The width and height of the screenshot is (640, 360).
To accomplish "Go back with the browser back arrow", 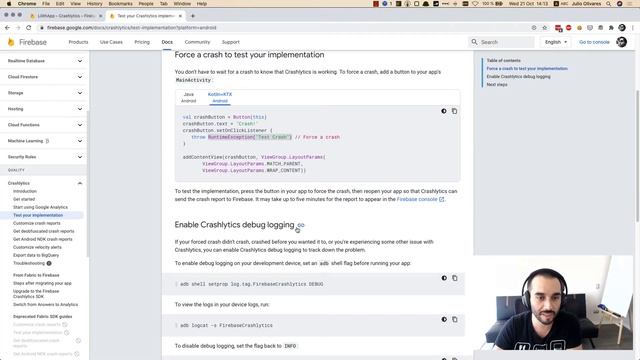I will 7,28.
